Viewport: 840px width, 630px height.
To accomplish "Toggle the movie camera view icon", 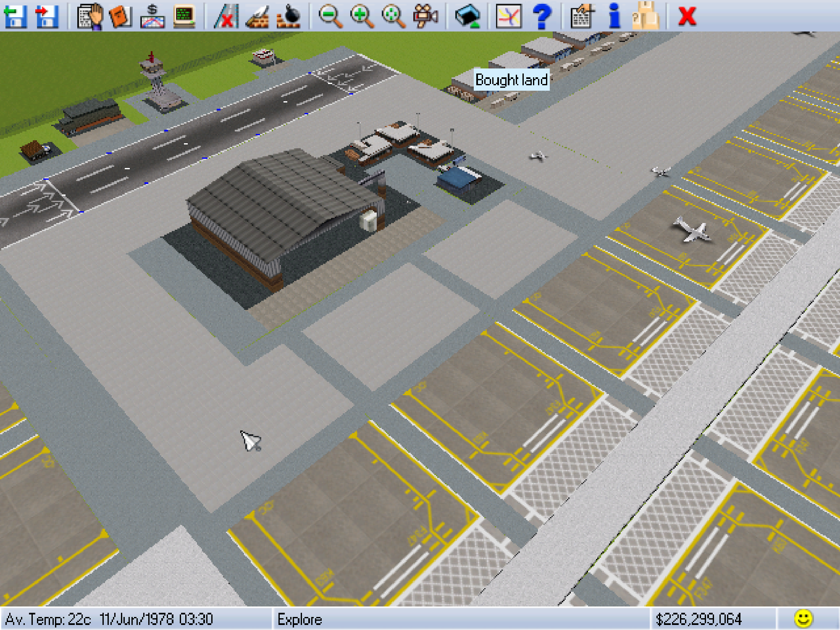I will (x=425, y=16).
